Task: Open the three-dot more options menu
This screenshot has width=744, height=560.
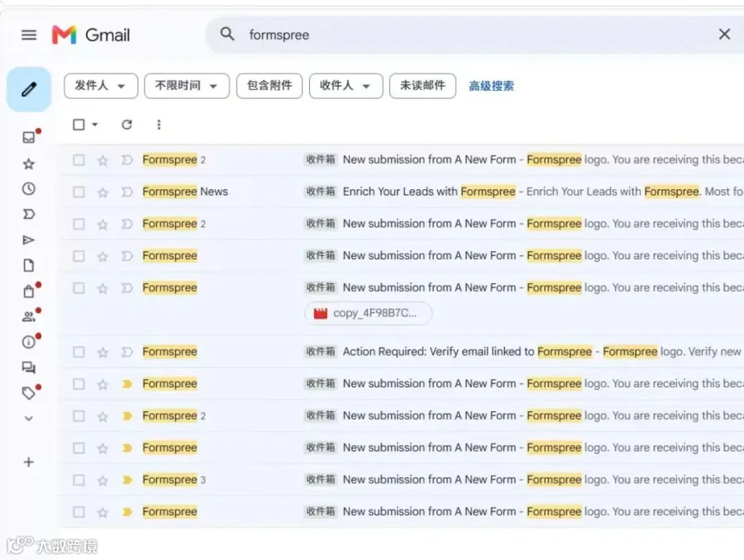Action: pyautogui.click(x=159, y=125)
